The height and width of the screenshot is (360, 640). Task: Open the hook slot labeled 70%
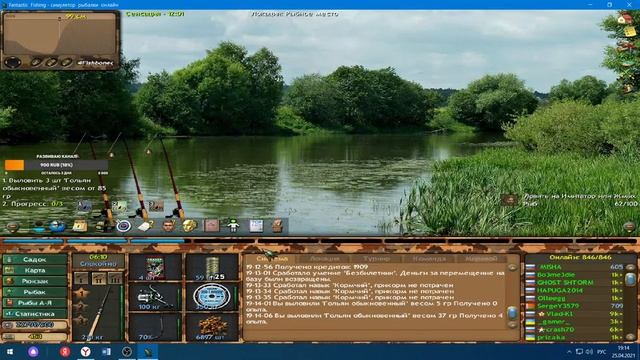155,327
